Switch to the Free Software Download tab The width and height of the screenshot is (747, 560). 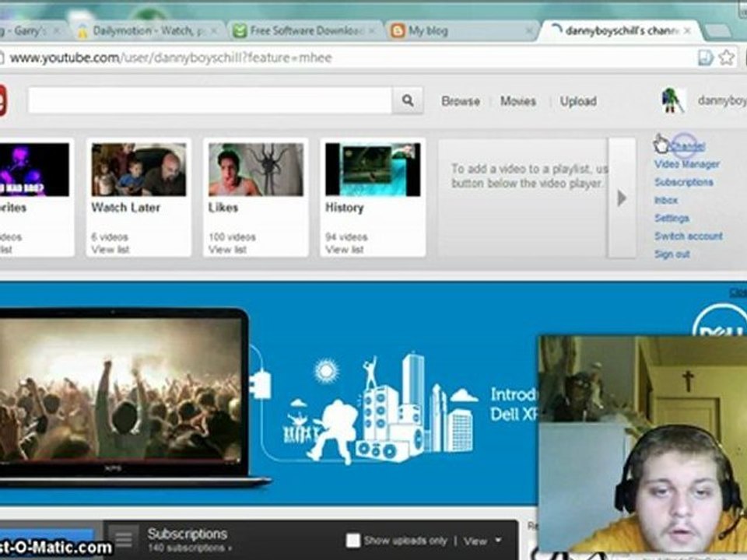coord(305,31)
